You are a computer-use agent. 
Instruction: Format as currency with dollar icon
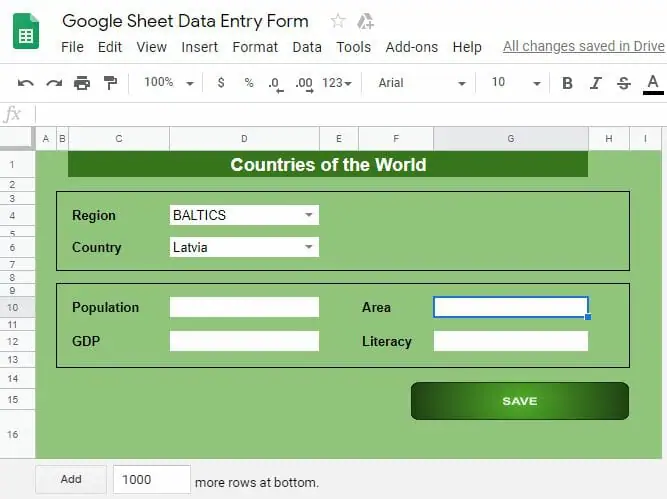click(221, 83)
